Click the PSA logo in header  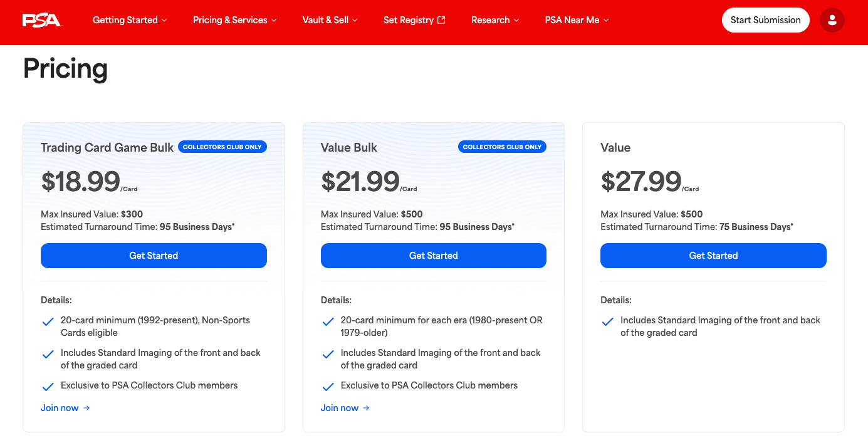point(42,20)
